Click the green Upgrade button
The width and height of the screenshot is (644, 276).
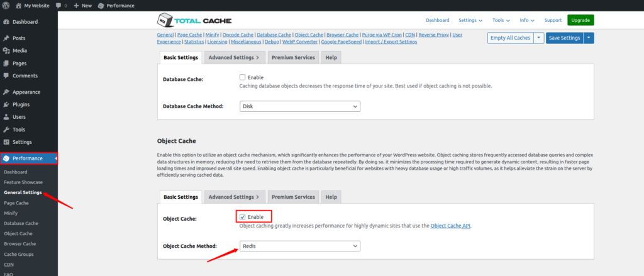coord(580,20)
